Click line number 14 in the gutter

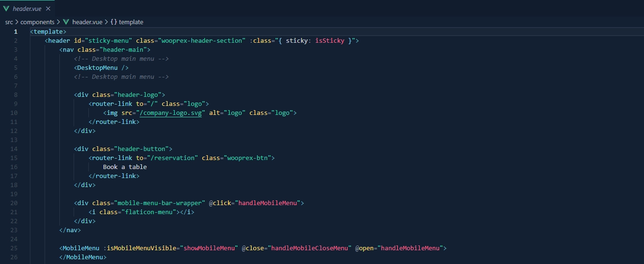(x=14, y=149)
